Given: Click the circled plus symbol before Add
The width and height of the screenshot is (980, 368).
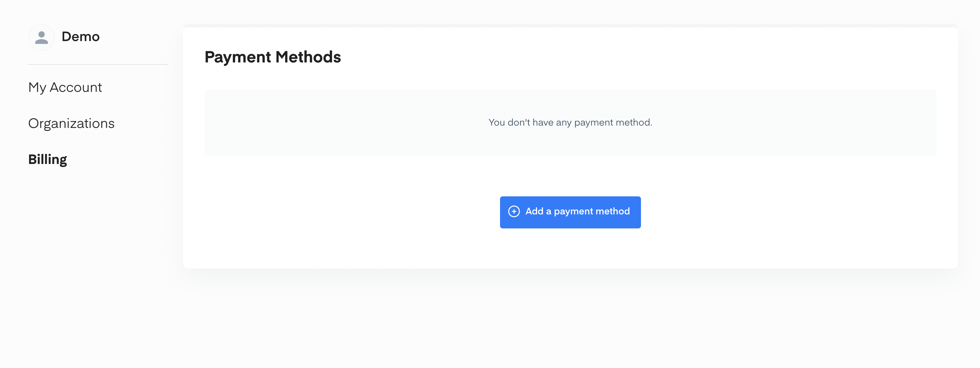Looking at the screenshot, I should click(514, 211).
